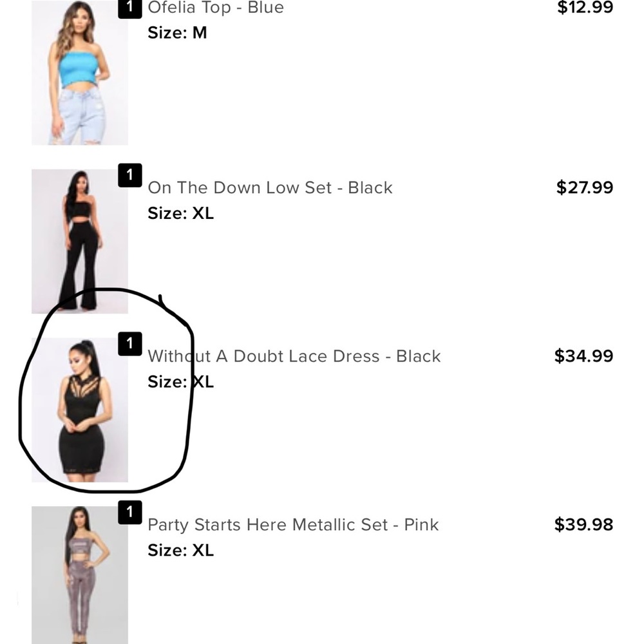Click the $12.99 price label
This screenshot has height=644, width=644.
point(583,8)
